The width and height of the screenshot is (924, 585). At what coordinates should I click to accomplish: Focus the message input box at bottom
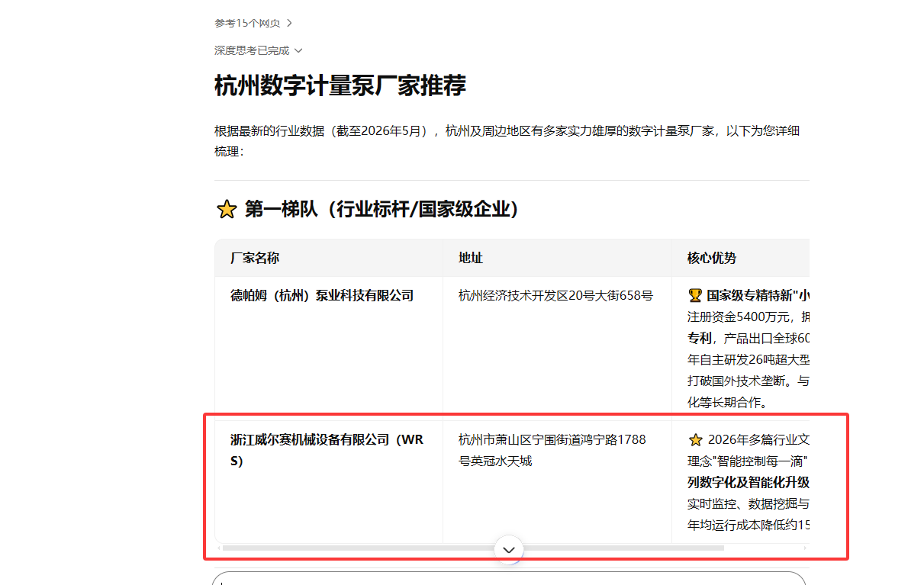(x=509, y=578)
